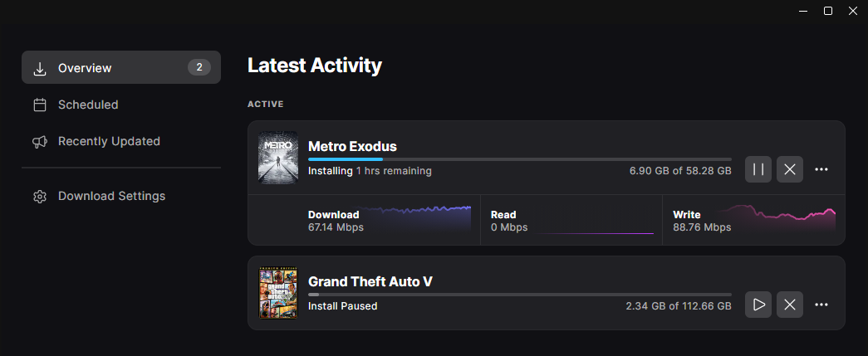Open more options for Grand Theft Auto V
The height and width of the screenshot is (356, 868).
[821, 305]
